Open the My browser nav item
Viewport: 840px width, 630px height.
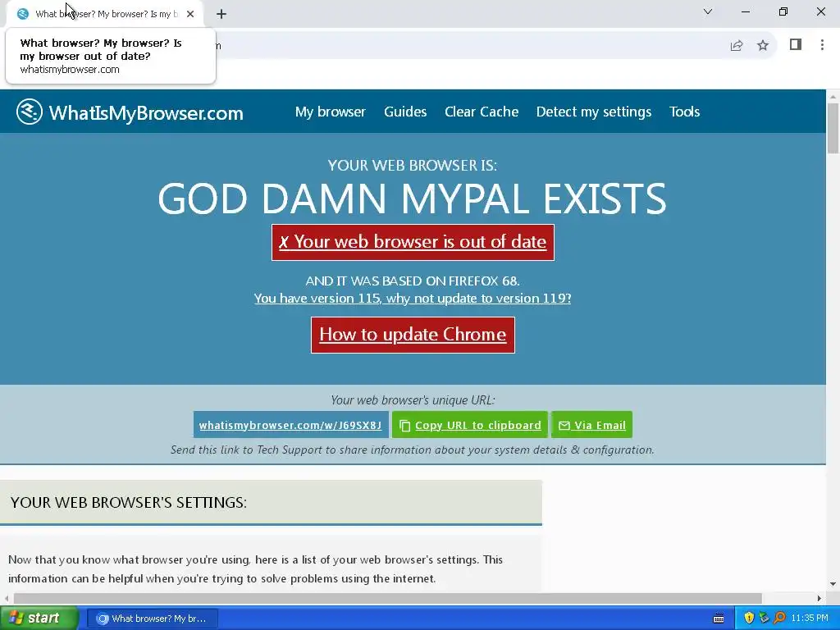(330, 112)
